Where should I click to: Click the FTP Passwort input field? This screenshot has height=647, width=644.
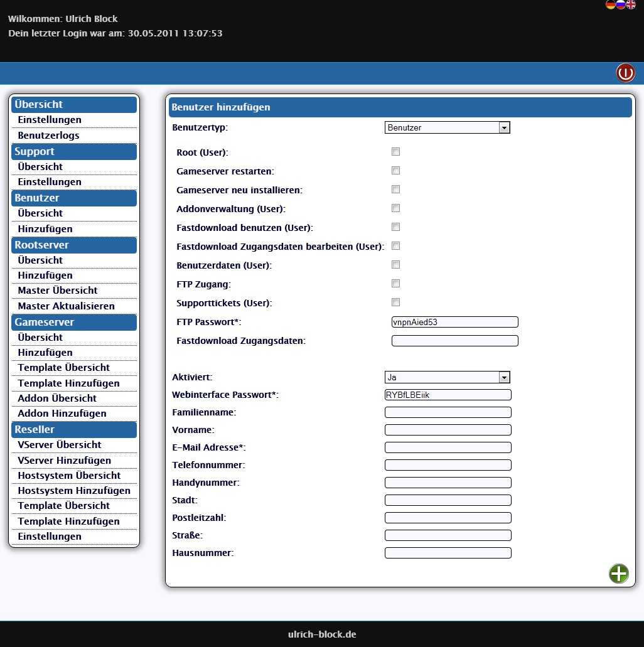(454, 322)
